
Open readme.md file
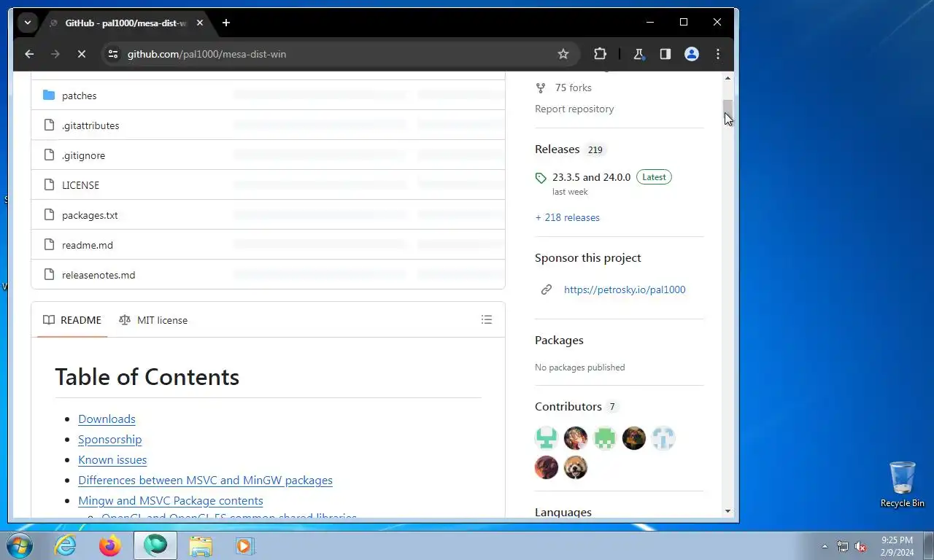pyautogui.click(x=88, y=245)
